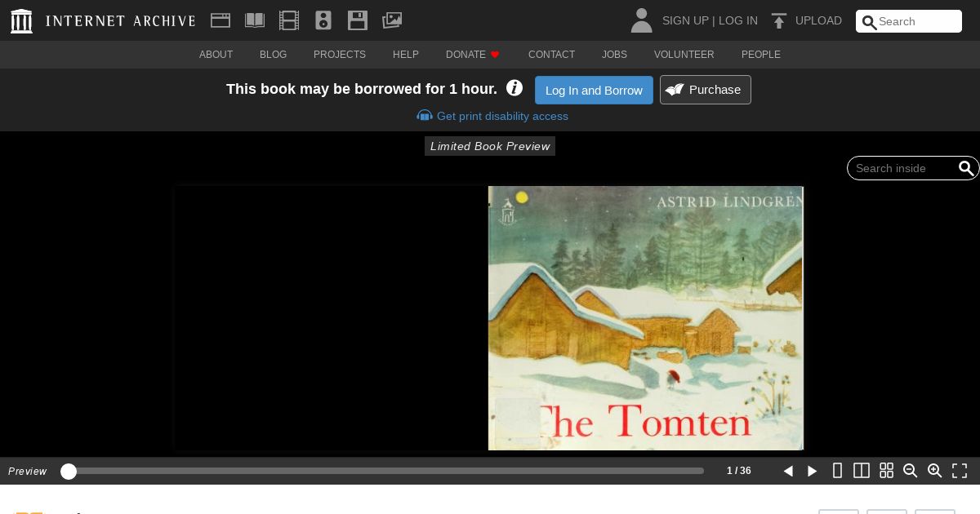Switch to two-page view

(x=862, y=471)
